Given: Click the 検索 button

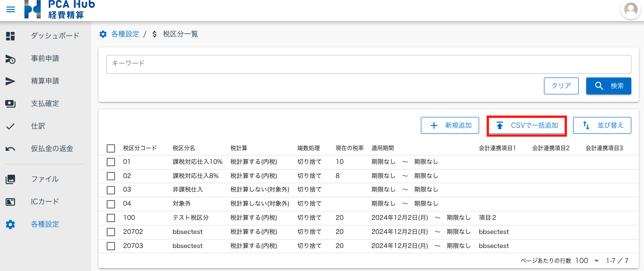Looking at the screenshot, I should (x=609, y=86).
